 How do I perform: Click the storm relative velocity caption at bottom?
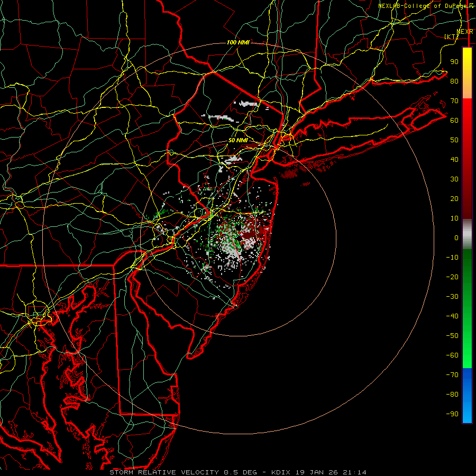[238, 472]
